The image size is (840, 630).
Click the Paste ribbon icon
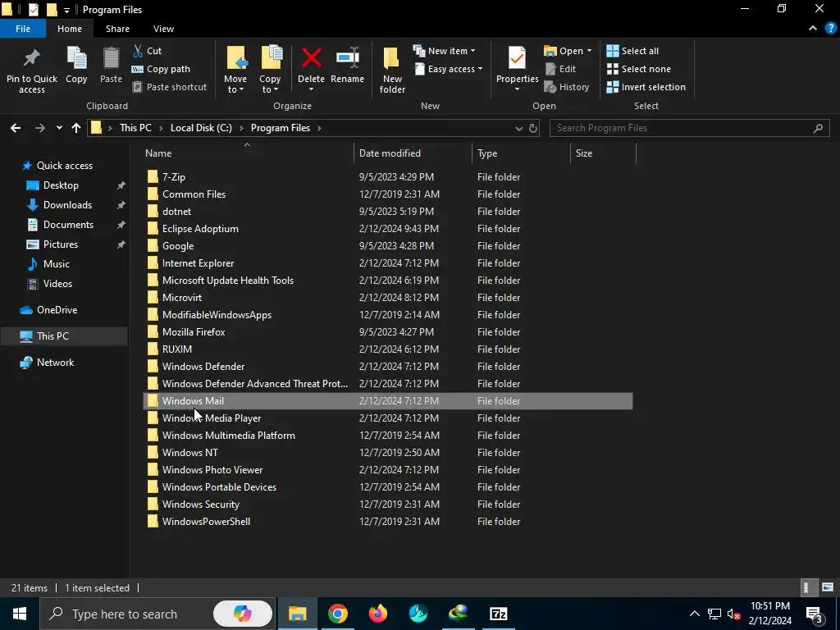(x=111, y=58)
